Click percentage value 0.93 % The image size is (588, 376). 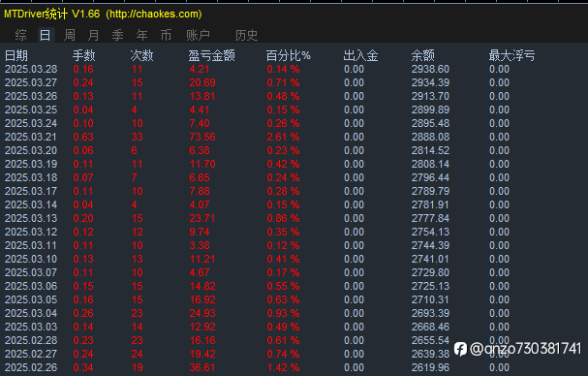[x=283, y=313]
